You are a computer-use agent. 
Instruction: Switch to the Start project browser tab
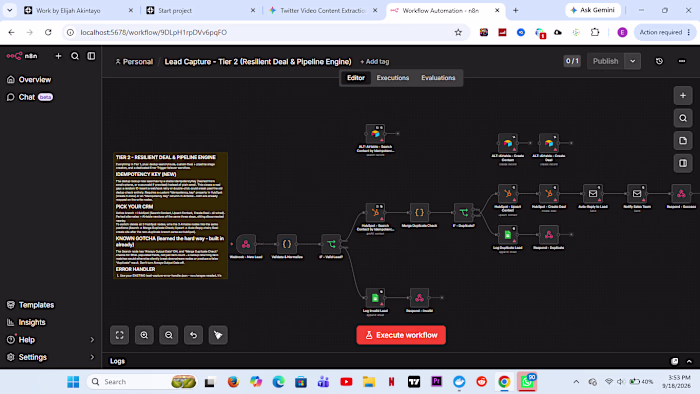[200, 10]
